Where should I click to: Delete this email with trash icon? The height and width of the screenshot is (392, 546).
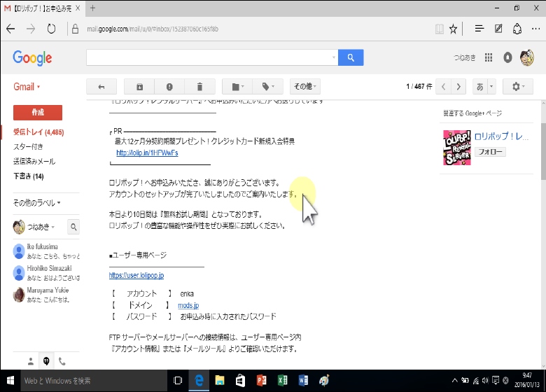coord(200,87)
